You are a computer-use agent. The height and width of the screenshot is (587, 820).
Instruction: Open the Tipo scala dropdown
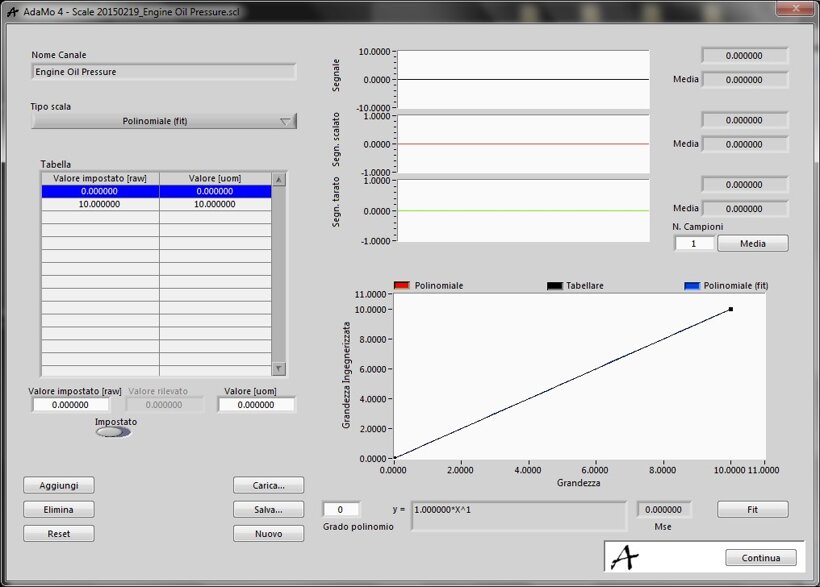[x=164, y=121]
